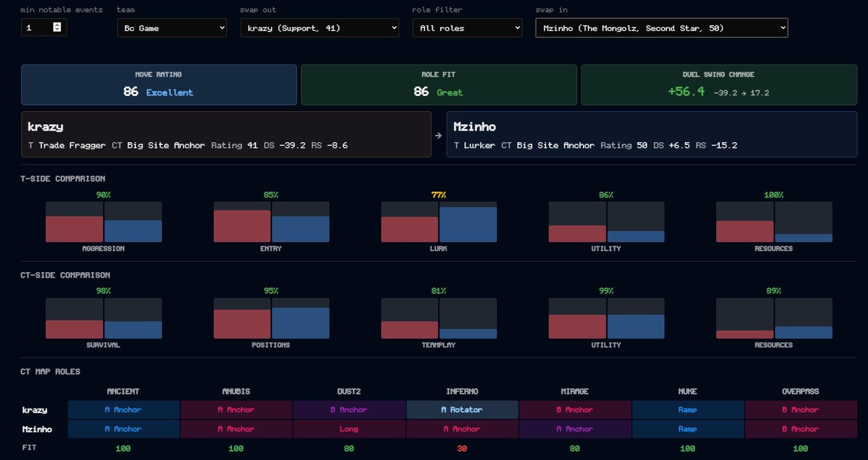
Task: Focus the min notable events number field
Action: pos(43,28)
